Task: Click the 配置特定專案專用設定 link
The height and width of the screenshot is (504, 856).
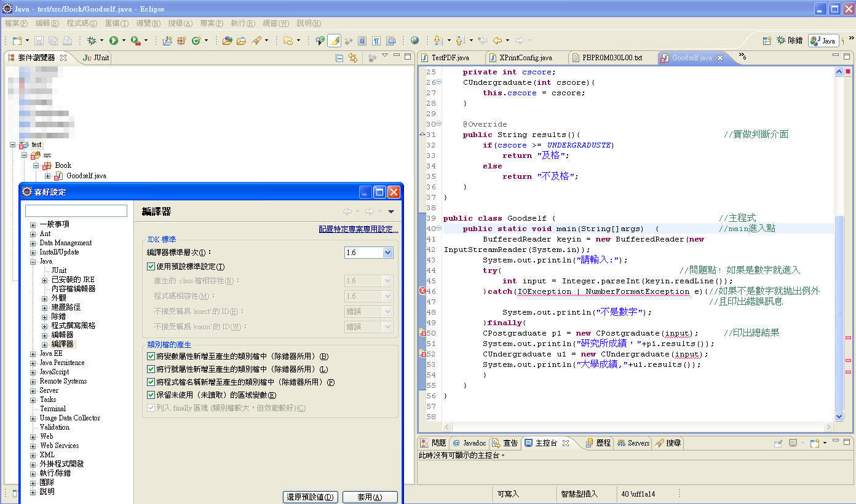Action: tap(358, 229)
